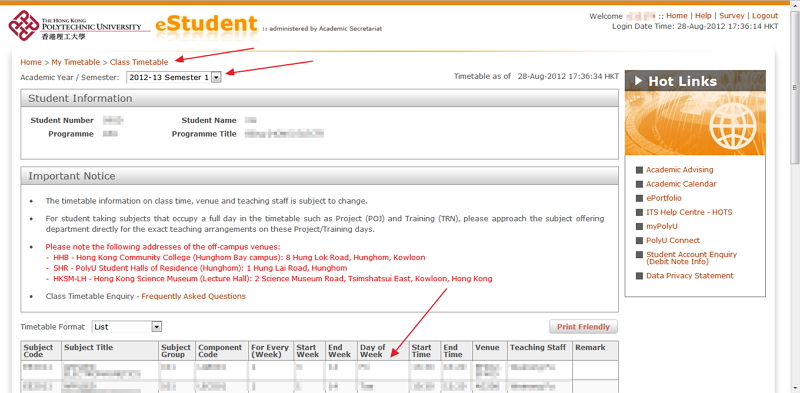
Task: Open ePortfolio hot link
Action: 664,198
